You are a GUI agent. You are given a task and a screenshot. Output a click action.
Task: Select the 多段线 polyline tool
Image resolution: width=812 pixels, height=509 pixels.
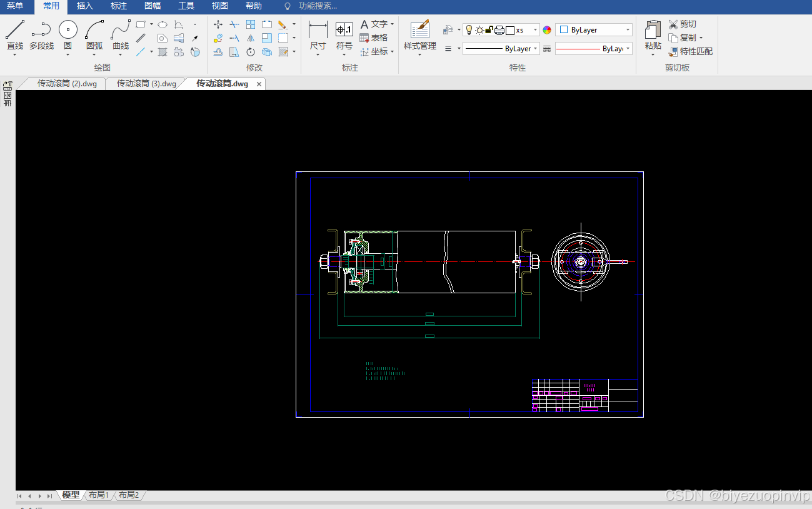point(41,34)
